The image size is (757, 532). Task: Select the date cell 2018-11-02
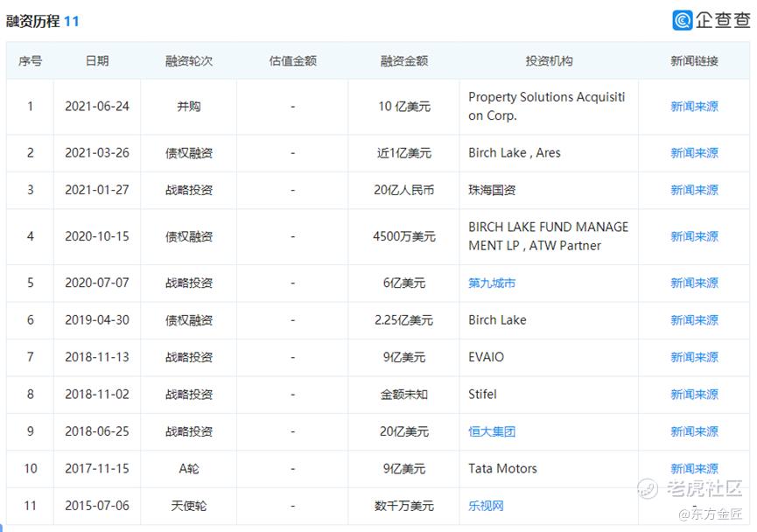(x=97, y=395)
